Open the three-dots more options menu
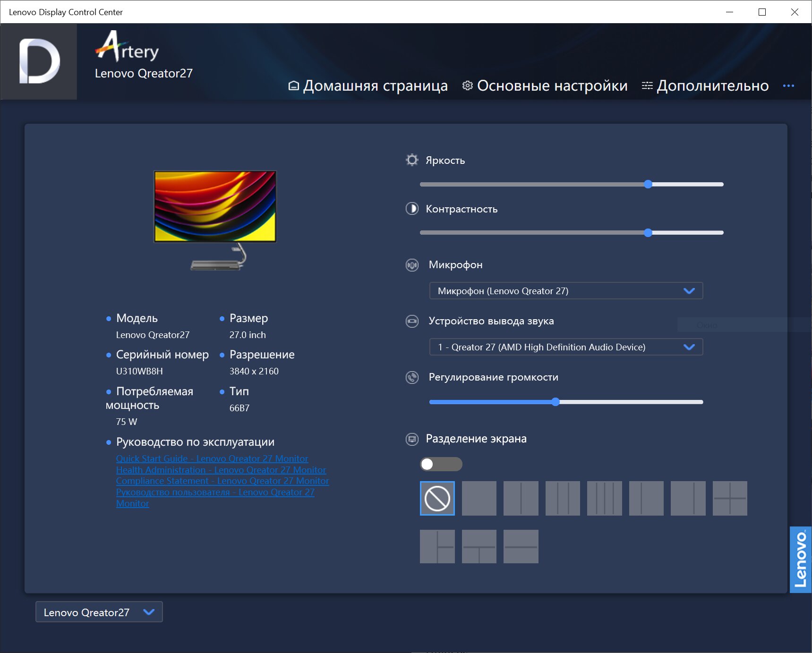The width and height of the screenshot is (812, 653). [x=788, y=86]
